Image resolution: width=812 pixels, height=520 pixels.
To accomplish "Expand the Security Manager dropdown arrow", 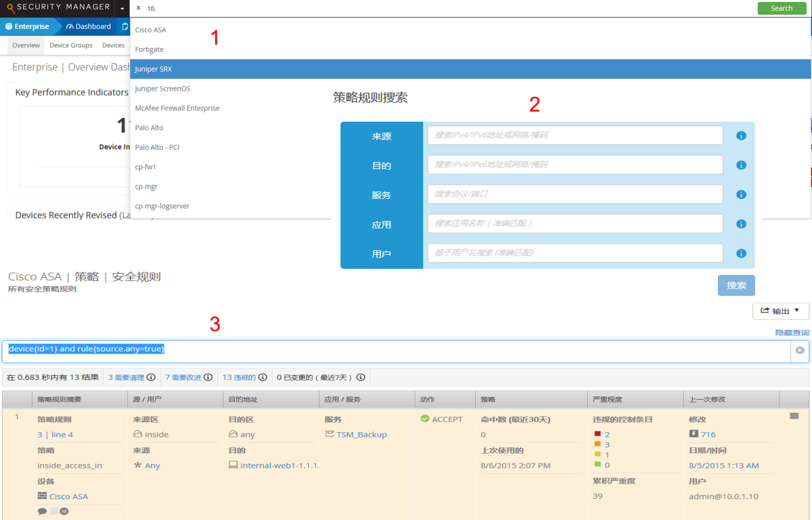I will coord(122,9).
